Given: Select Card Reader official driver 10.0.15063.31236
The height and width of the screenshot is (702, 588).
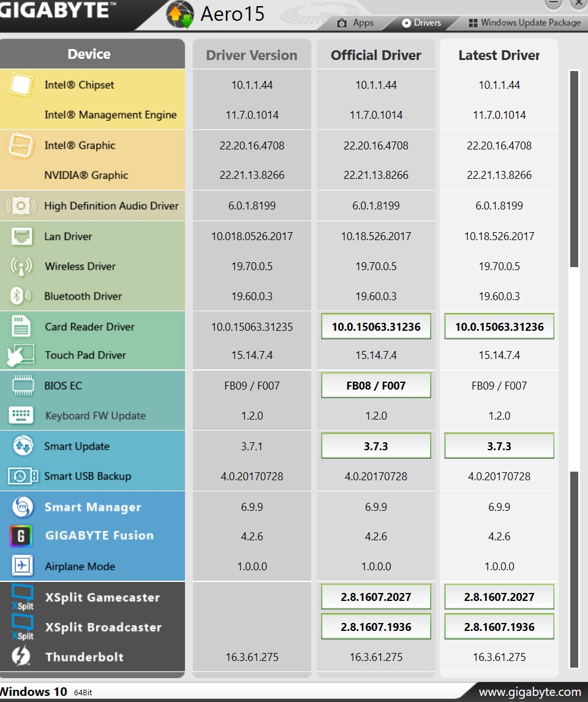Looking at the screenshot, I should coord(376,326).
